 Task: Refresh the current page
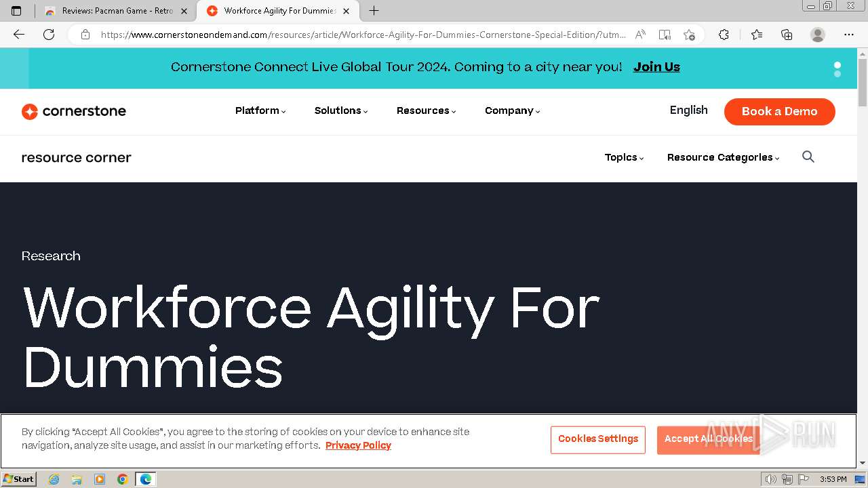pyautogui.click(x=49, y=35)
